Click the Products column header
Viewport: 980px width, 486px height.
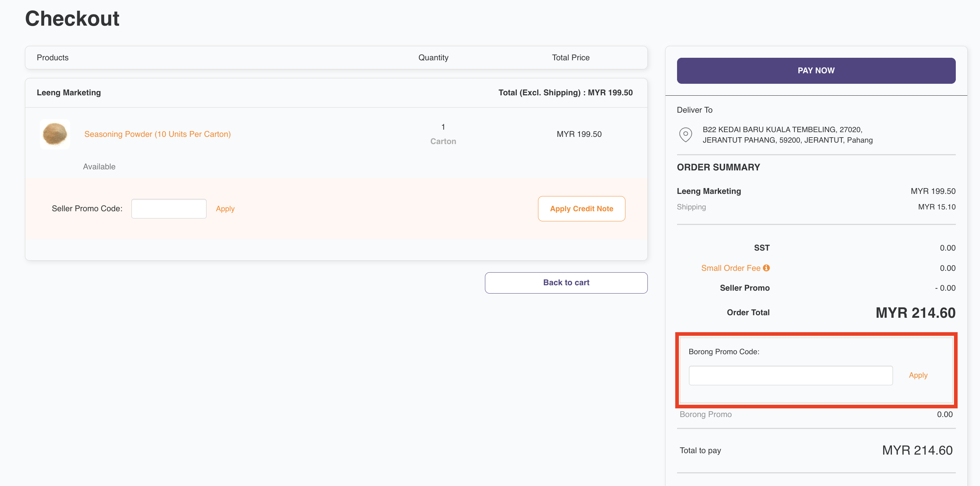pyautogui.click(x=52, y=57)
